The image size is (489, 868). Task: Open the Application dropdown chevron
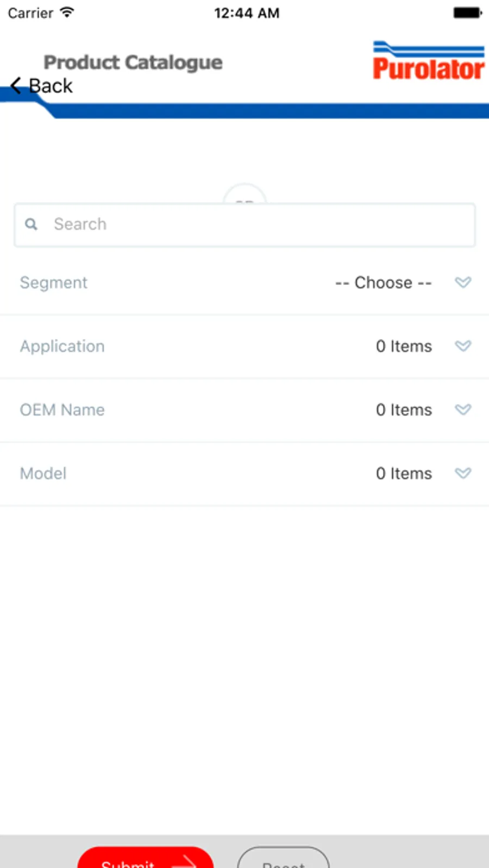[x=463, y=346]
